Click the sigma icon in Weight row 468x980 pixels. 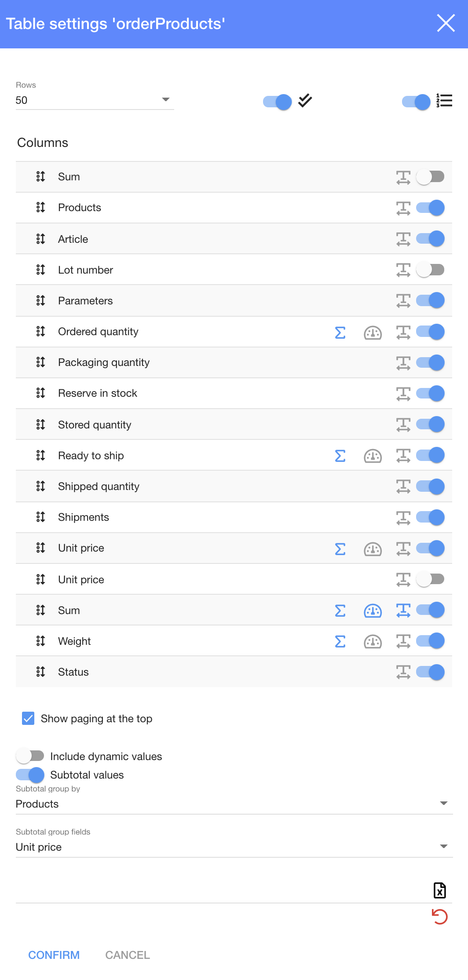pos(340,642)
